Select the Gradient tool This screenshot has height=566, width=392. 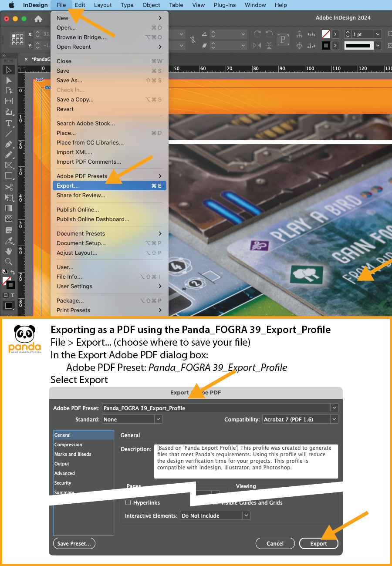(9, 208)
